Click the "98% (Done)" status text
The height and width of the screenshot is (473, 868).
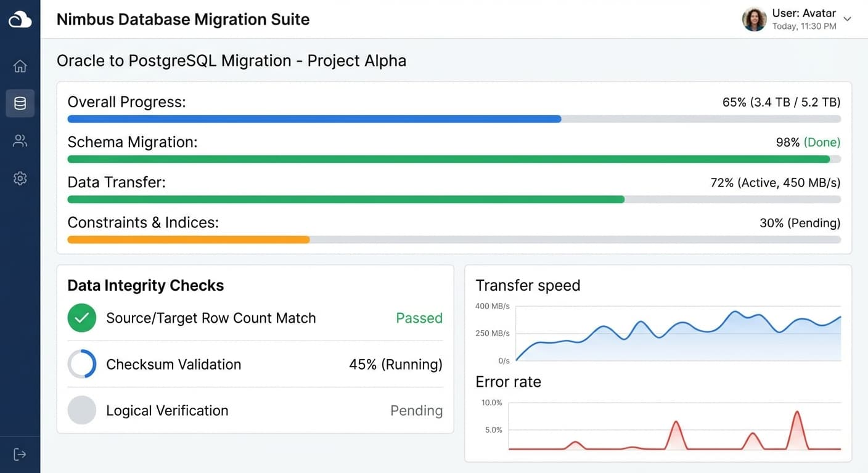808,142
